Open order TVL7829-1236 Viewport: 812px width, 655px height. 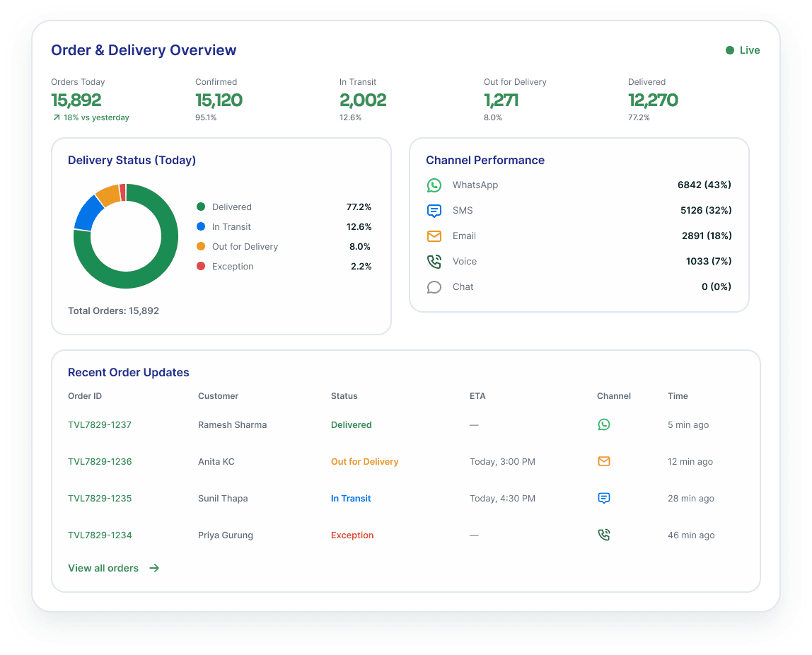100,461
